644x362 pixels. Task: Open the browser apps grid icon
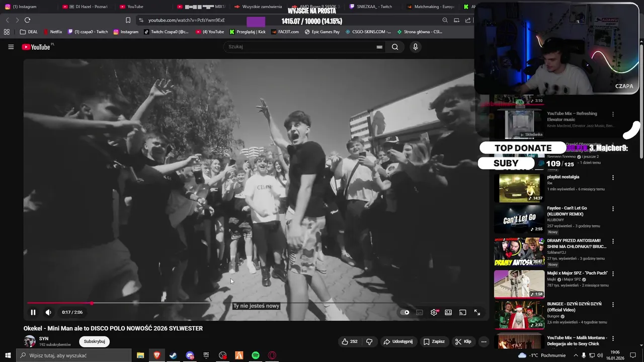pyautogui.click(x=7, y=32)
